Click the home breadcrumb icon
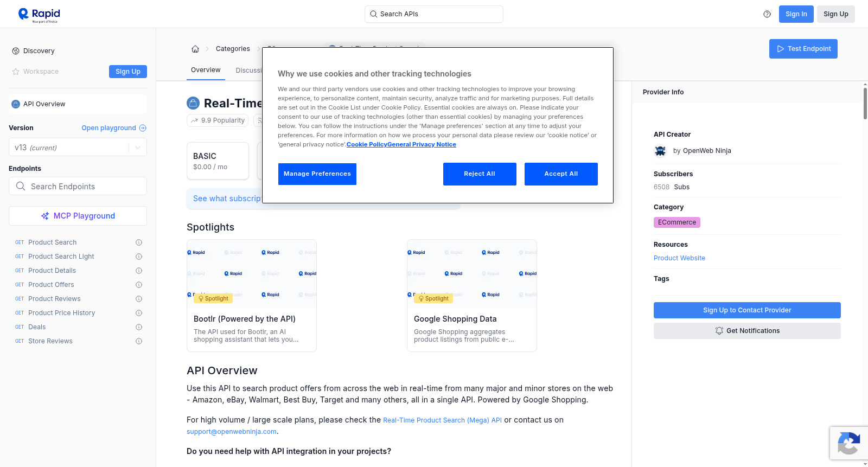This screenshot has width=868, height=467. tap(195, 49)
